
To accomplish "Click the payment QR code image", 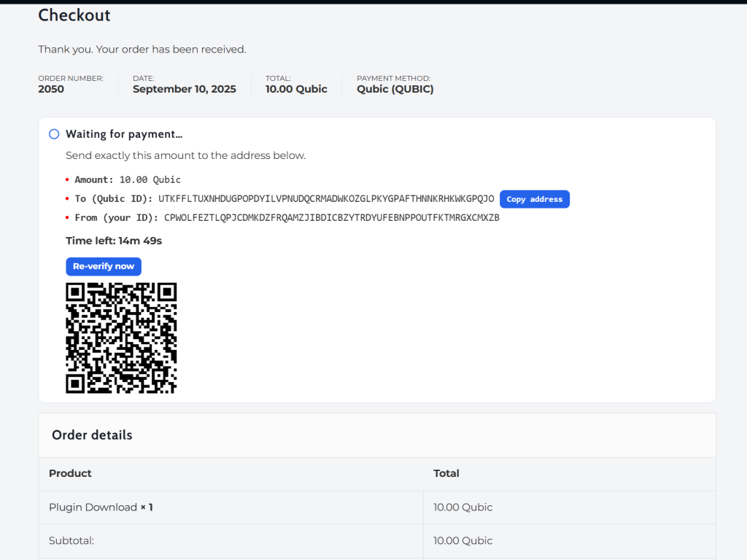I will (121, 338).
